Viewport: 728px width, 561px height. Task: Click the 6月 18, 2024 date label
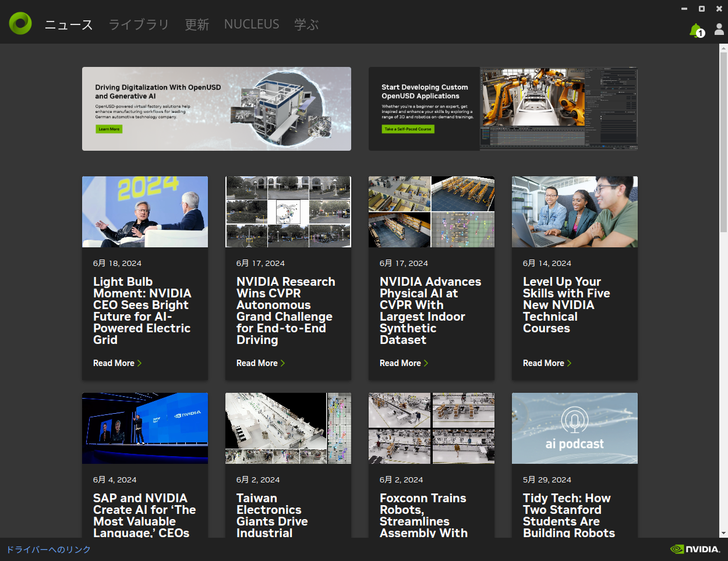[117, 263]
